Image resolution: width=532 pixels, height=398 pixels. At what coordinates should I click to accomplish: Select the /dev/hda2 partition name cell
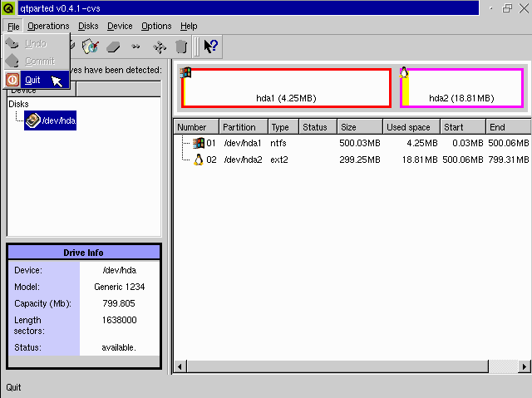(243, 160)
